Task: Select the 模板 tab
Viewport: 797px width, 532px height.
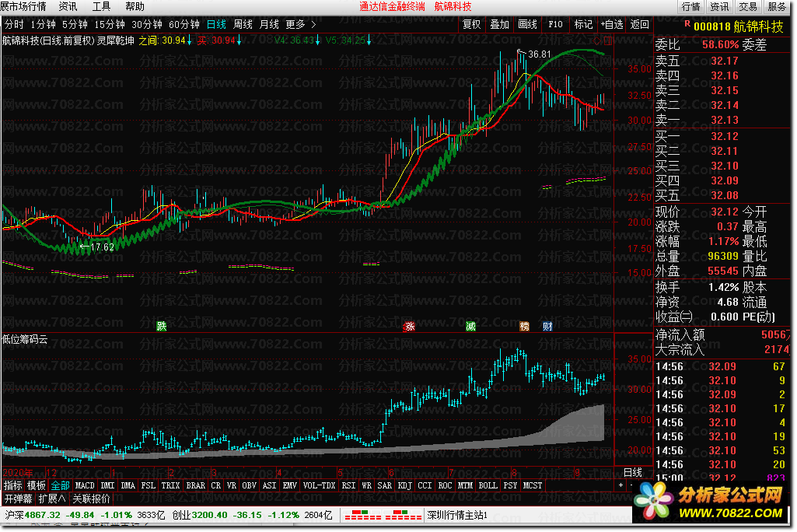Action: coord(36,485)
